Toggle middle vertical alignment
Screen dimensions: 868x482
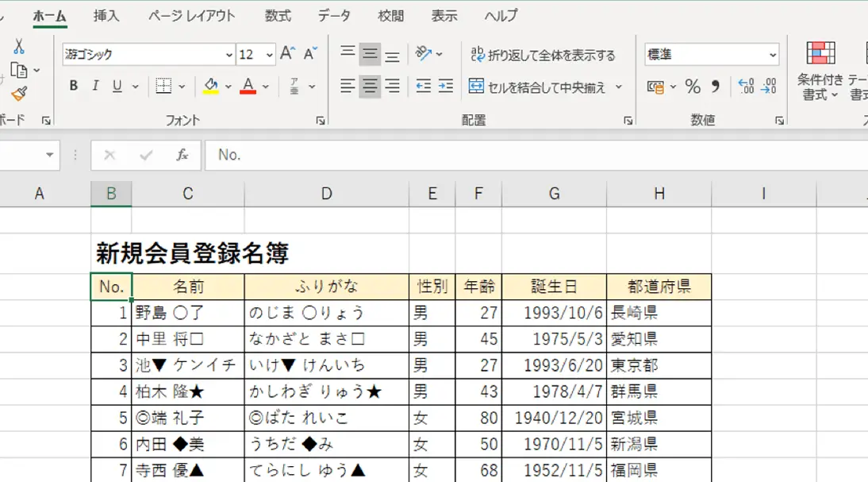click(x=370, y=54)
